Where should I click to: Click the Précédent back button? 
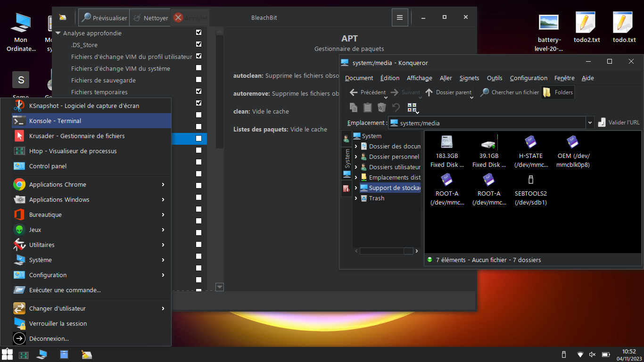coord(367,92)
